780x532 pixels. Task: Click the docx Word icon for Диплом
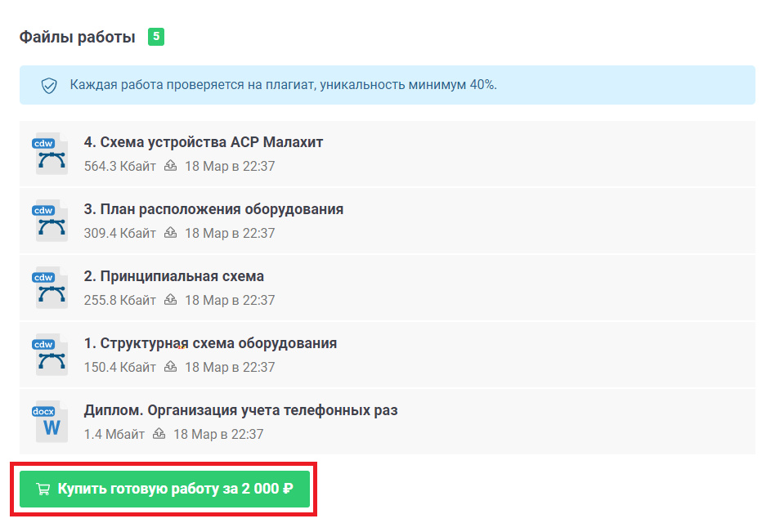click(x=52, y=422)
